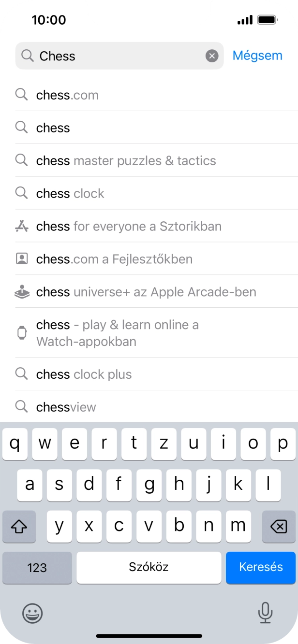Switch to the numeric keyboard with 123
The image size is (298, 644).
pos(37,568)
